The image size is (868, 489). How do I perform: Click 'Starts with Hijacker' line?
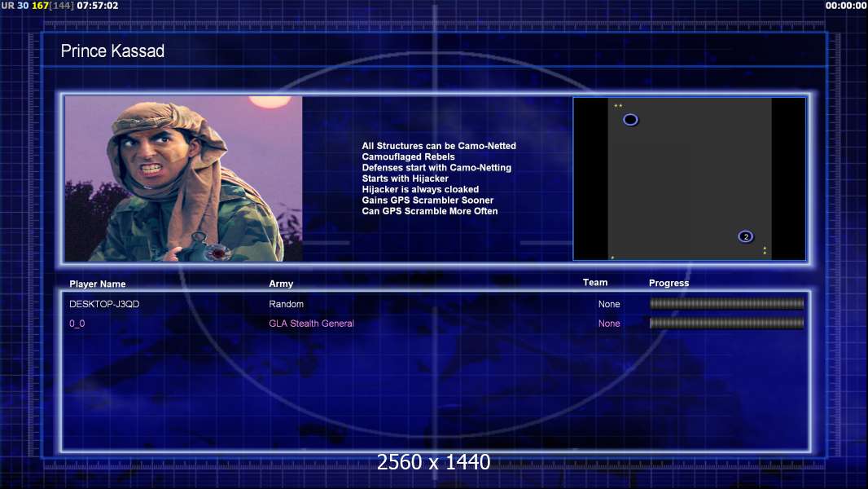406,178
